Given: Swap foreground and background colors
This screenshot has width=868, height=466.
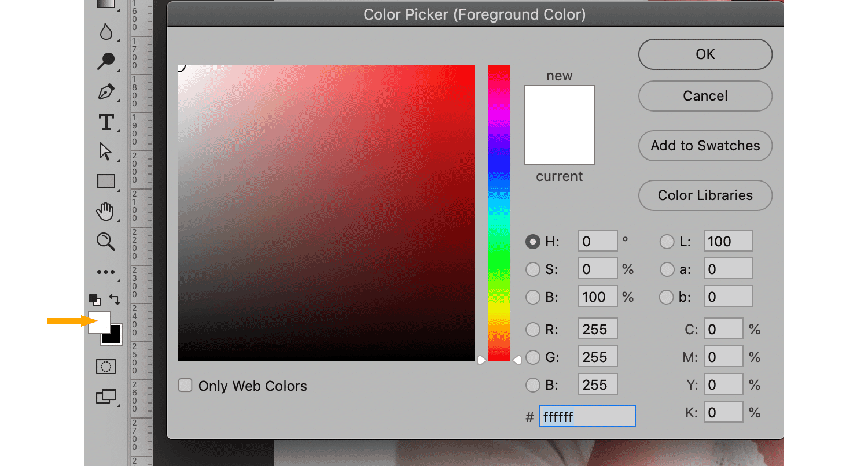Looking at the screenshot, I should pyautogui.click(x=115, y=299).
